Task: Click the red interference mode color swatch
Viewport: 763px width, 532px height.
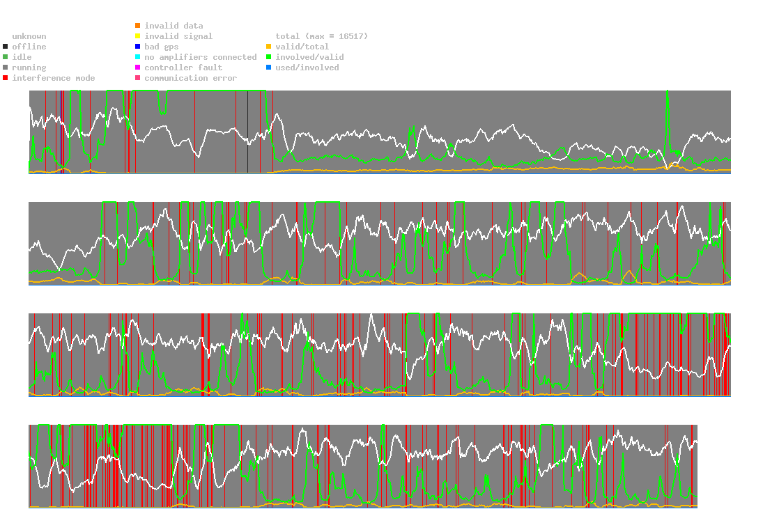Action: (x=6, y=78)
